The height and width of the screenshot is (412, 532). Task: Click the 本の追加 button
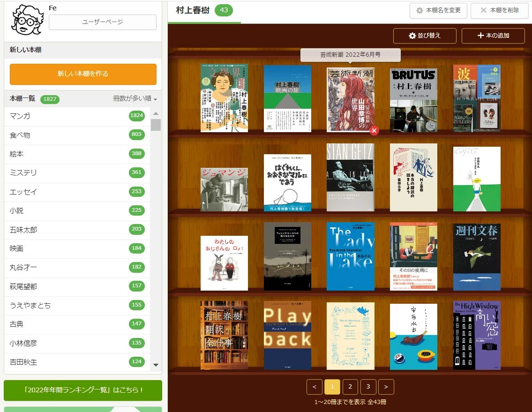(x=493, y=36)
